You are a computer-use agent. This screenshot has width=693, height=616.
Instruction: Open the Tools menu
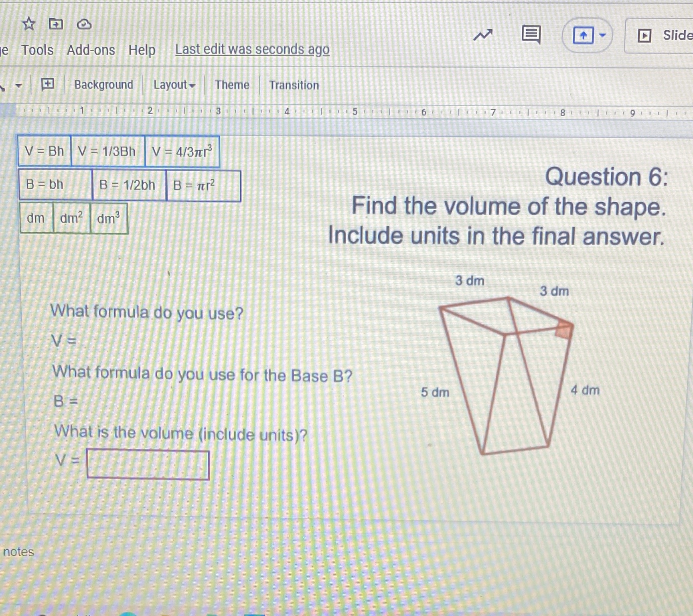pos(37,50)
